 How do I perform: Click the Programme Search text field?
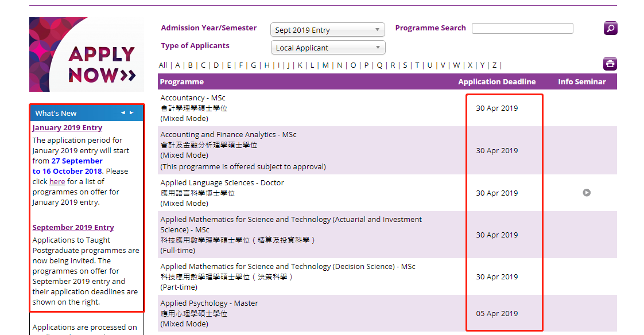click(522, 28)
